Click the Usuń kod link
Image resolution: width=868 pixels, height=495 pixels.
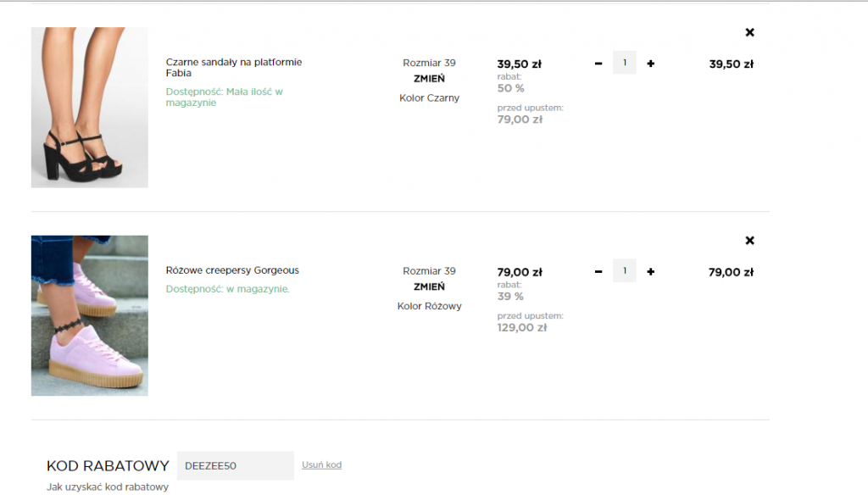click(x=321, y=464)
